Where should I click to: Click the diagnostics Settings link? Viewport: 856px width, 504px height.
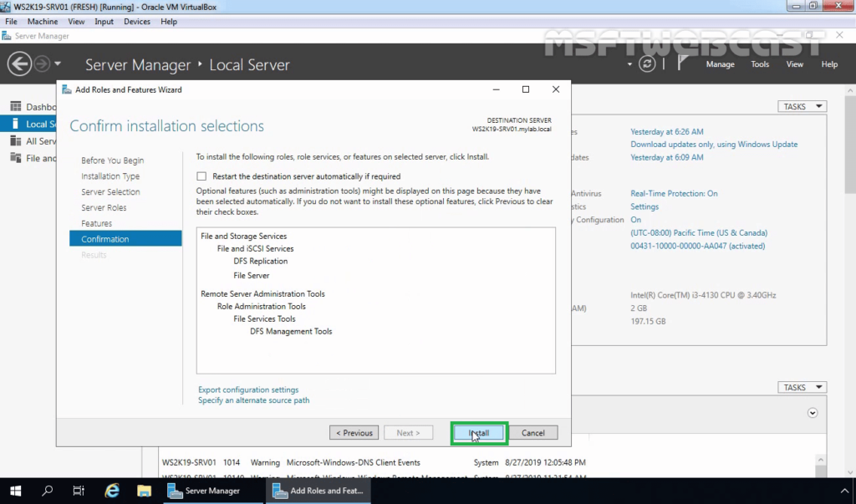[x=645, y=206]
